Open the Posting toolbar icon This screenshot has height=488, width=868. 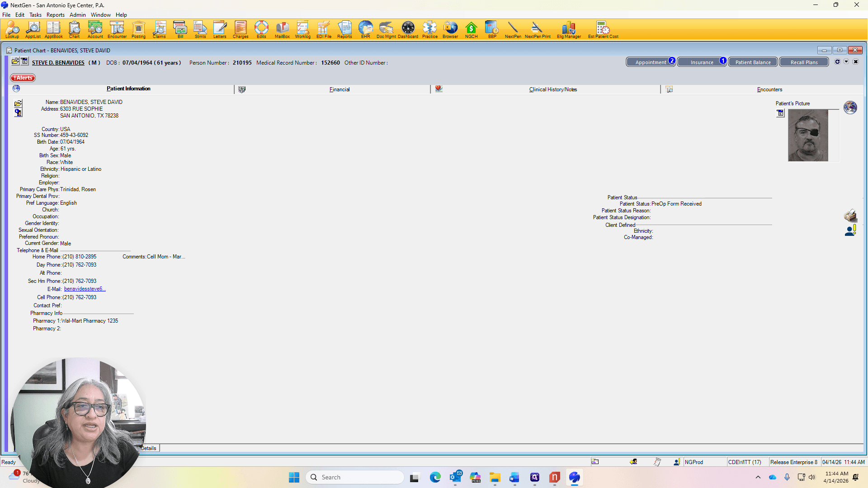click(138, 29)
